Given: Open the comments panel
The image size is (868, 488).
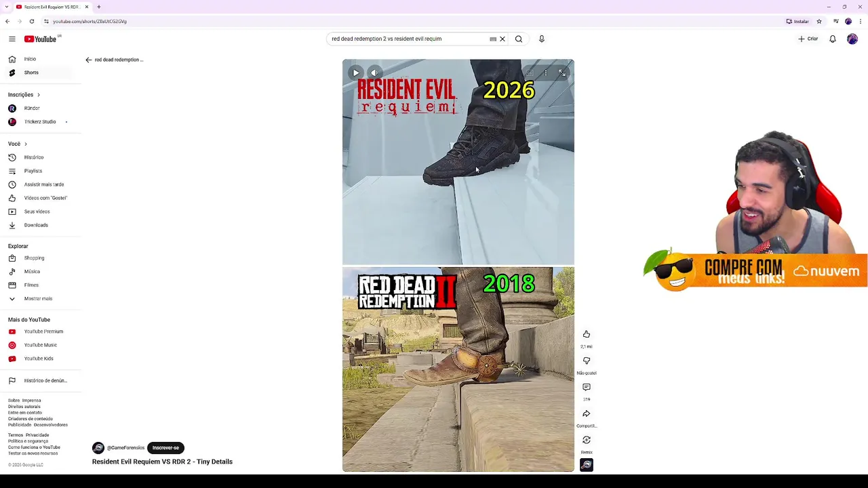Looking at the screenshot, I should pos(587,387).
